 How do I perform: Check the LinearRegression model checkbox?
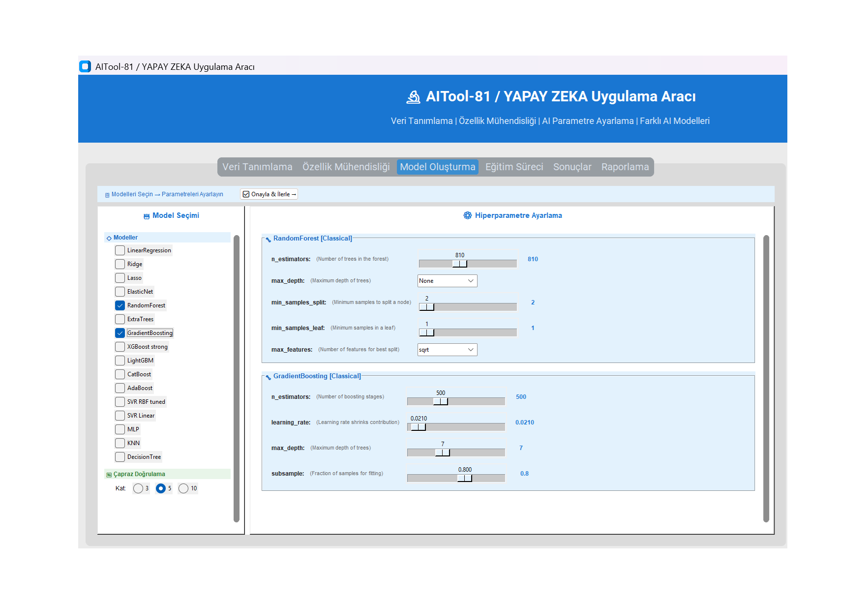point(120,250)
